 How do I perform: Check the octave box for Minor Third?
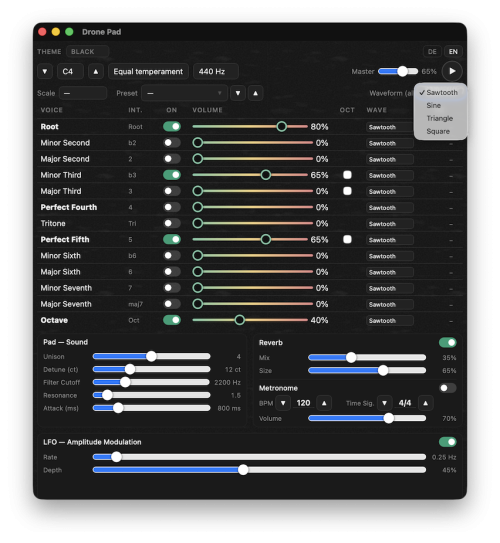tap(347, 175)
